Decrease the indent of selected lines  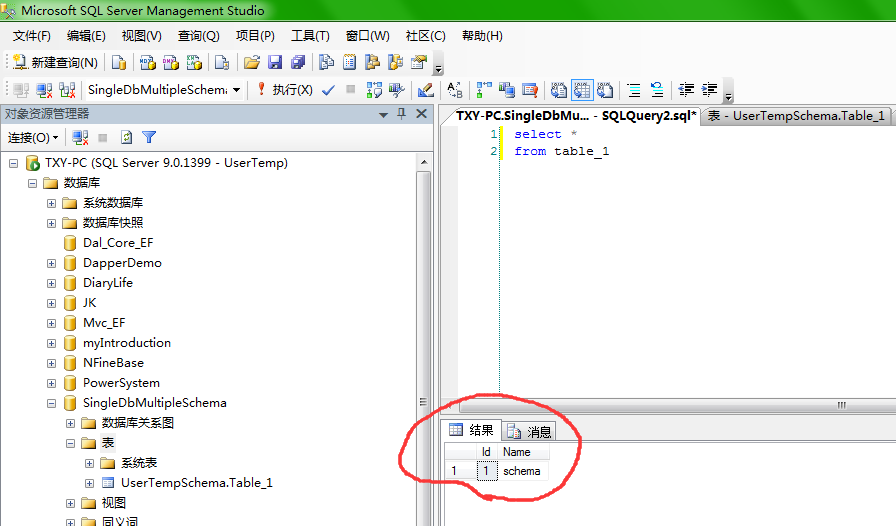[686, 90]
